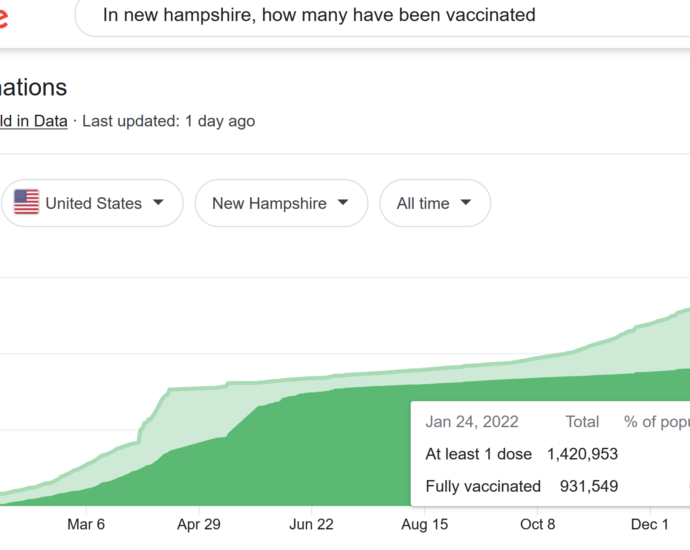The image size is (690, 550).
Task: Open the All time range dropdown
Action: pyautogui.click(x=435, y=203)
